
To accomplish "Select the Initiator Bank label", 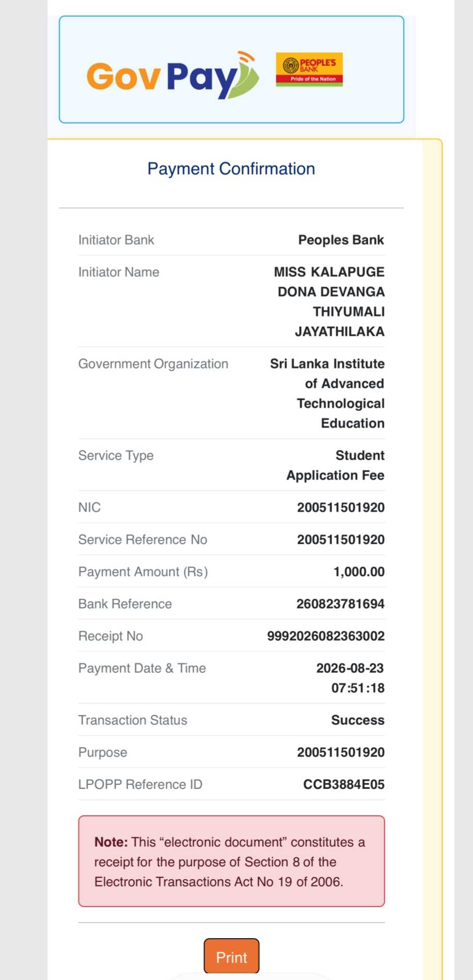I will point(116,240).
